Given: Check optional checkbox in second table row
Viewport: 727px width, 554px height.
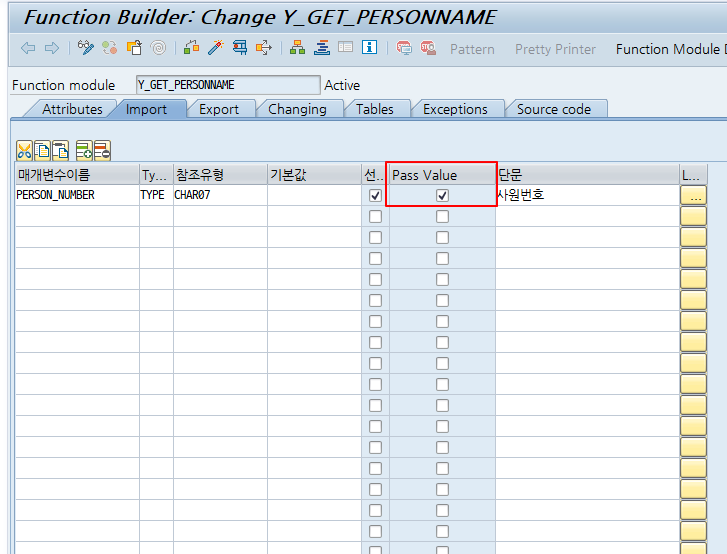Looking at the screenshot, I should click(x=375, y=217).
